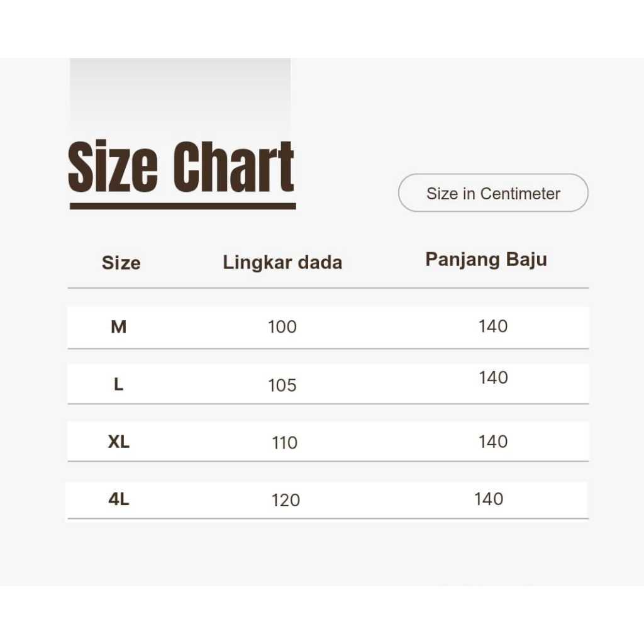Select the chest value 100
The height and width of the screenshot is (644, 644).
282,327
